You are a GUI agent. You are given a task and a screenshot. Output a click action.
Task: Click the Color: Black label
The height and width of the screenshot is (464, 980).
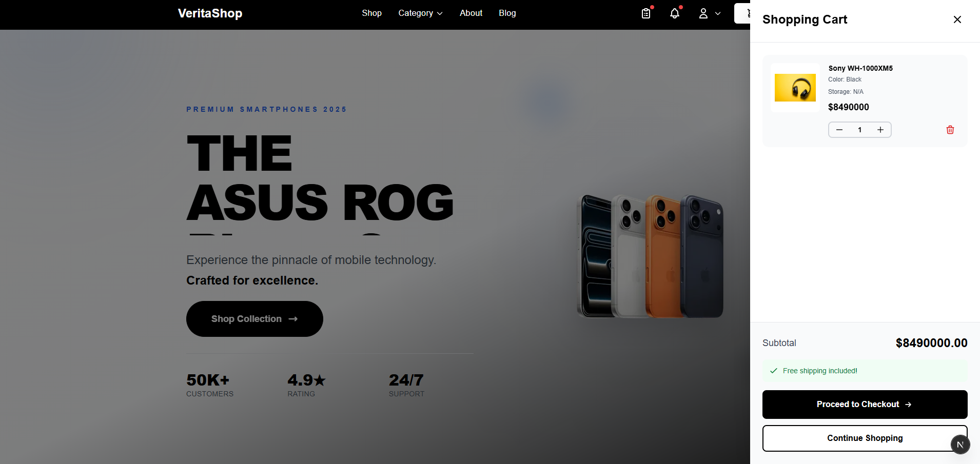pyautogui.click(x=845, y=79)
